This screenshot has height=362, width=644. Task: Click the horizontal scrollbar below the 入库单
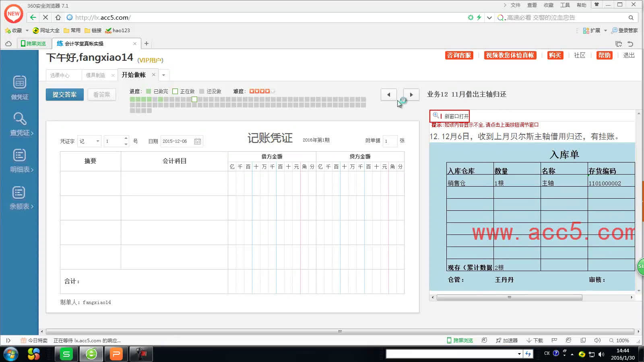pos(509,297)
